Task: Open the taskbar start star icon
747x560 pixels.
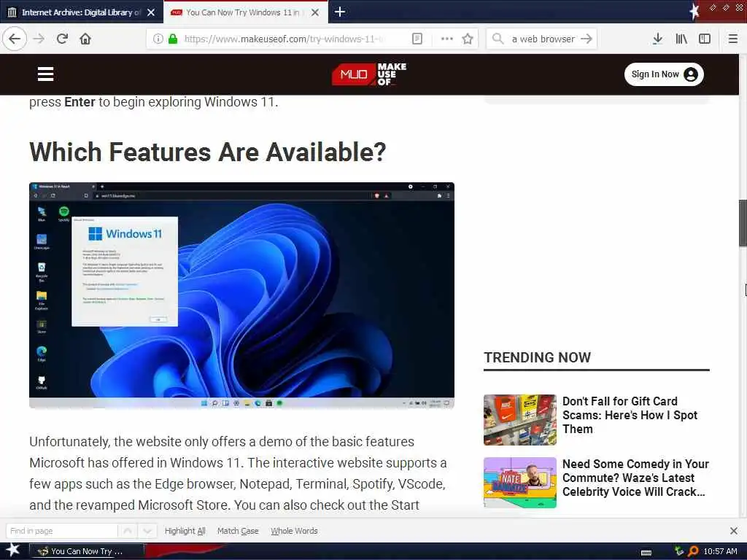Action: pyautogui.click(x=12, y=551)
